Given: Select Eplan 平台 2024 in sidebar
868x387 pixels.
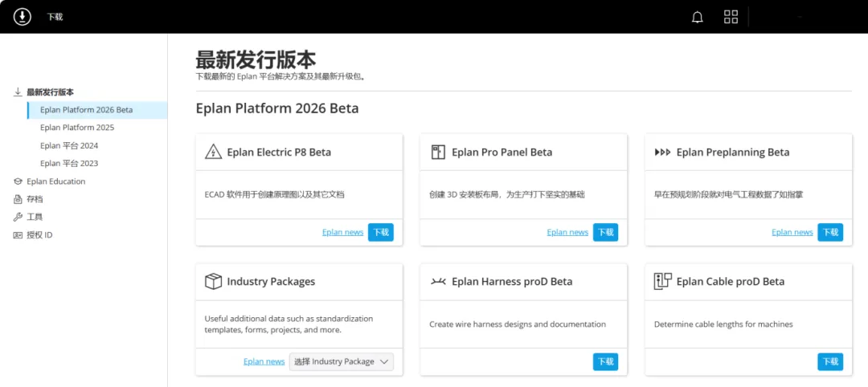Looking at the screenshot, I should point(68,145).
